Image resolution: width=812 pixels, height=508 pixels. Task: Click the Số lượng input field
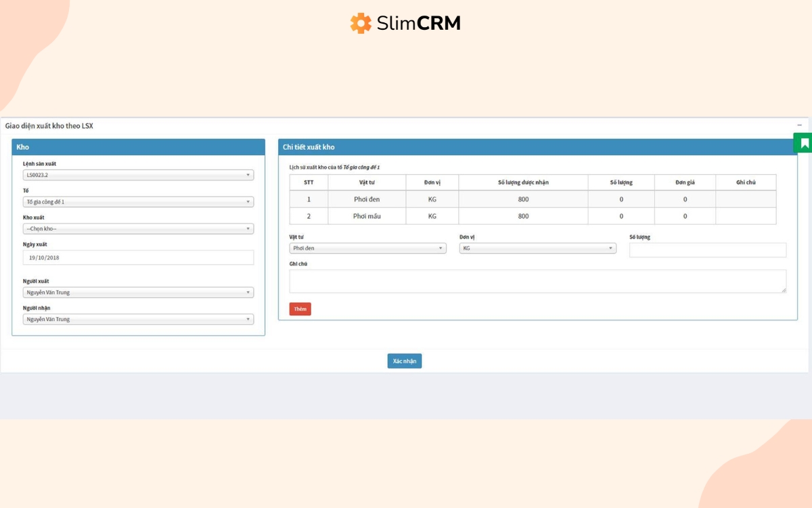[x=707, y=250]
